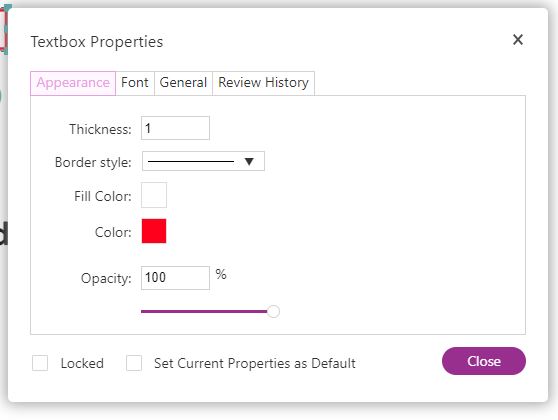
Task: Click the opacity slider handle
Action: point(273,311)
